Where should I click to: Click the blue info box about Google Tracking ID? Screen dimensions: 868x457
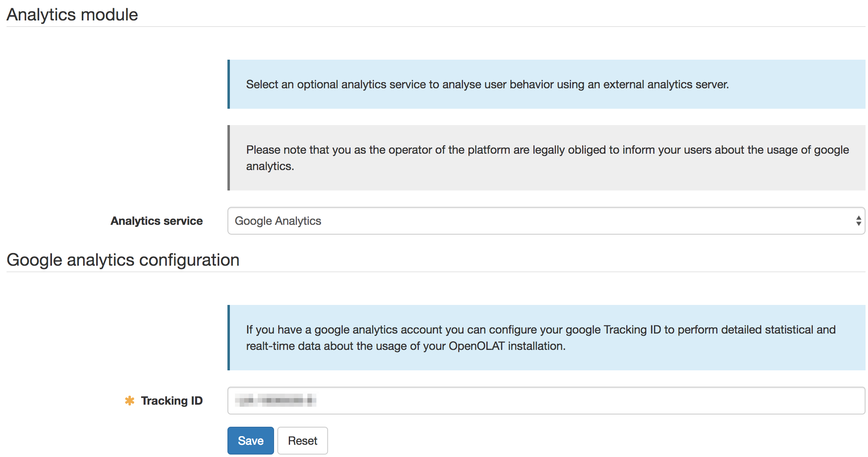546,338
